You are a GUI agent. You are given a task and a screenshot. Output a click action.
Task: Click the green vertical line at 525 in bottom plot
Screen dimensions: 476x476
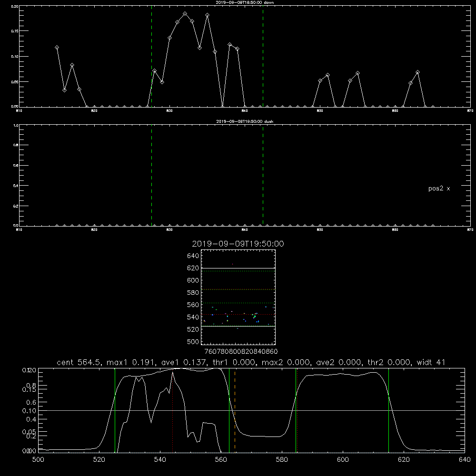click(115, 410)
